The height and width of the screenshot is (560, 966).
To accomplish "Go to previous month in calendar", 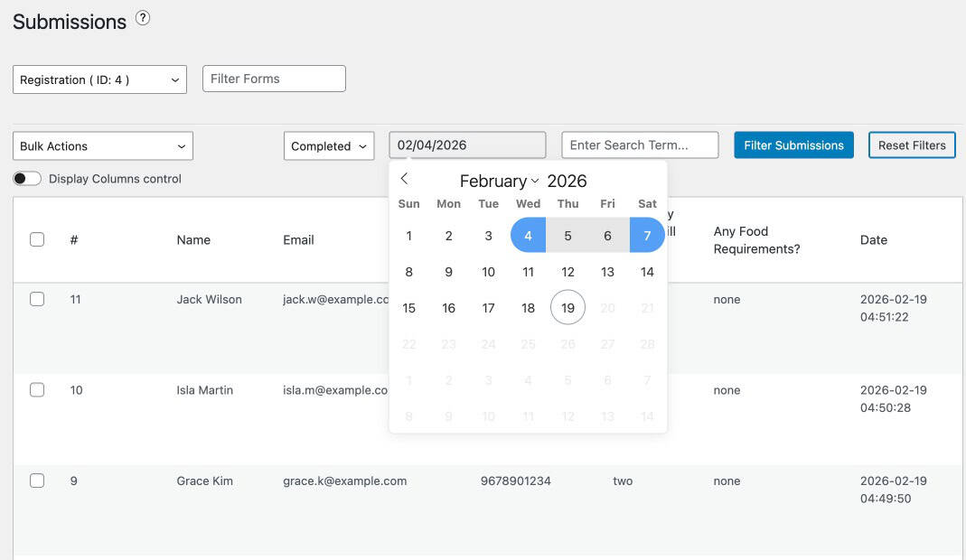I will click(x=404, y=179).
